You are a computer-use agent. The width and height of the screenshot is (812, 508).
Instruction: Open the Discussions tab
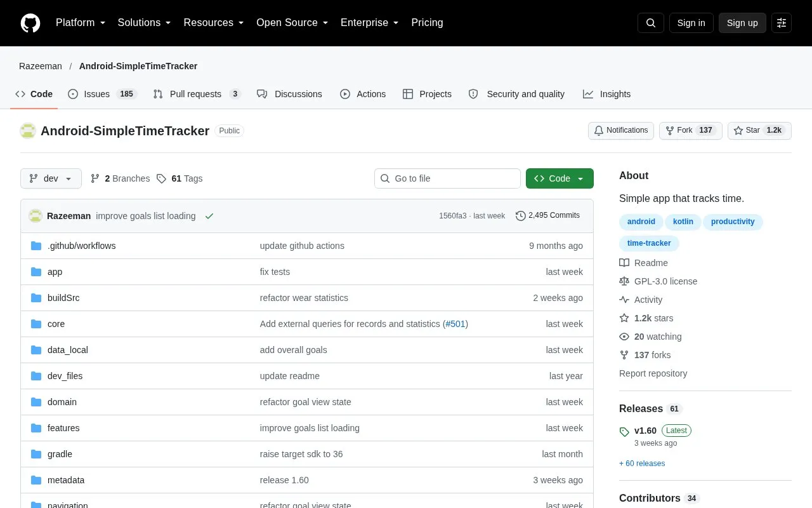(289, 94)
